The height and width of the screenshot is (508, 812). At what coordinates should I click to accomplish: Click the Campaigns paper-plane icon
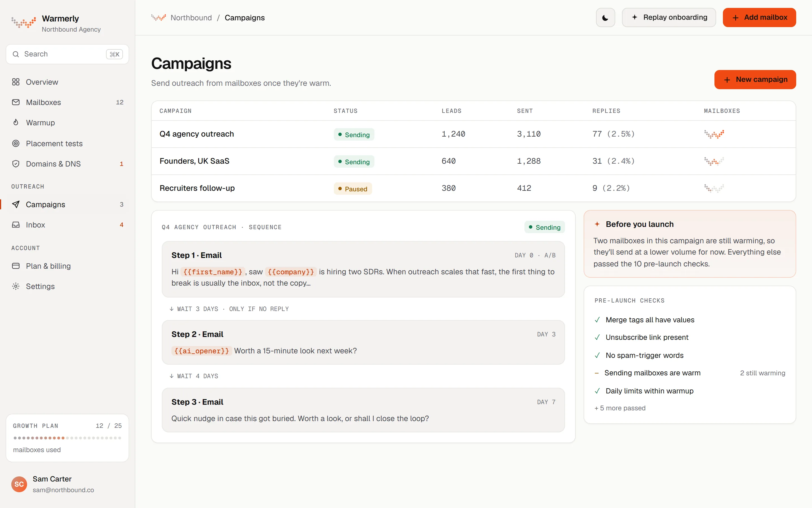pyautogui.click(x=16, y=204)
